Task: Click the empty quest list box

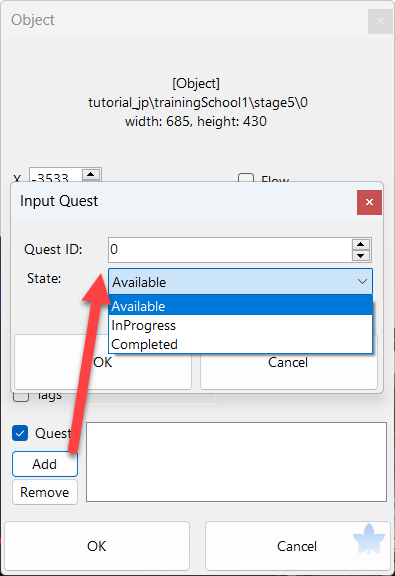Action: pos(236,462)
